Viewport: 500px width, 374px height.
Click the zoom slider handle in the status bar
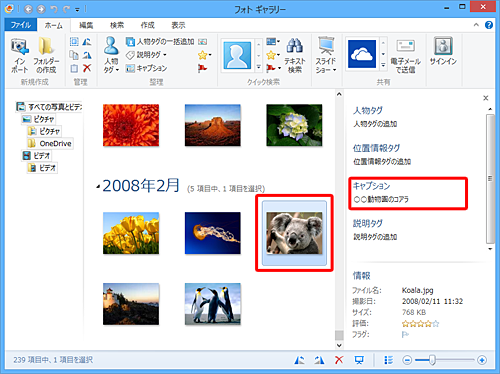tap(432, 360)
